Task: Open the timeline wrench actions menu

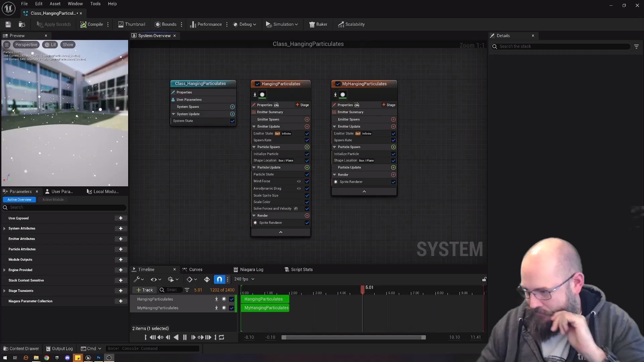Action: 139,279
